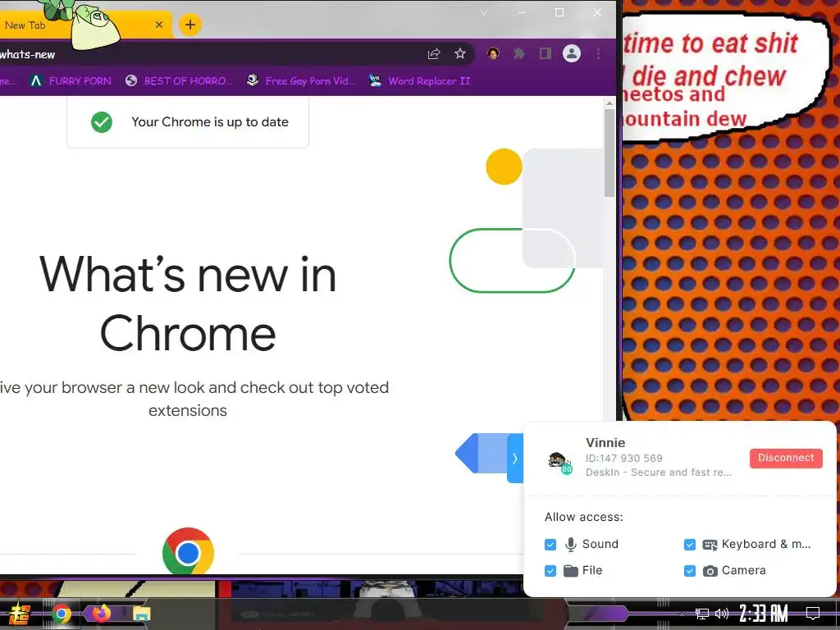Click the keyboard and mouse icon
This screenshot has height=630, width=840.
click(x=710, y=545)
